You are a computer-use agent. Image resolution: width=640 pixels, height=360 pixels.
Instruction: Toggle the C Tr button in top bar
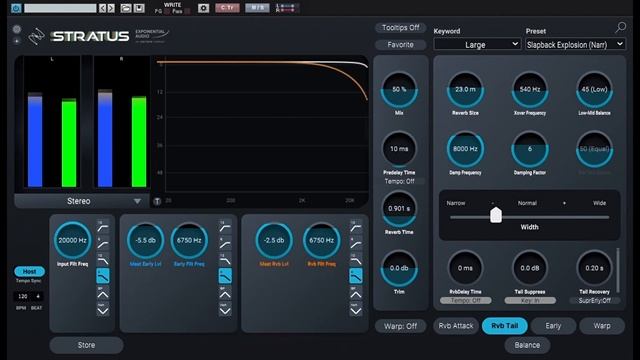[227, 8]
